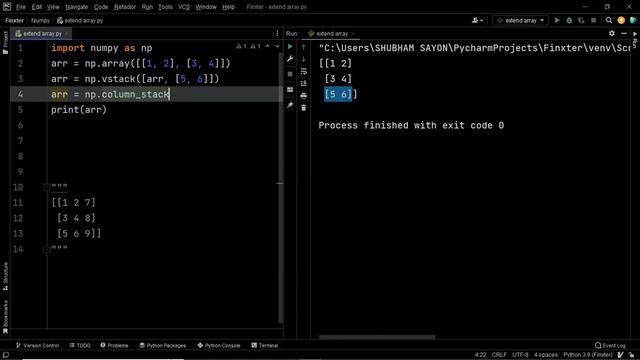Open the View menu
This screenshot has width=640, height=360.
coord(53,7)
